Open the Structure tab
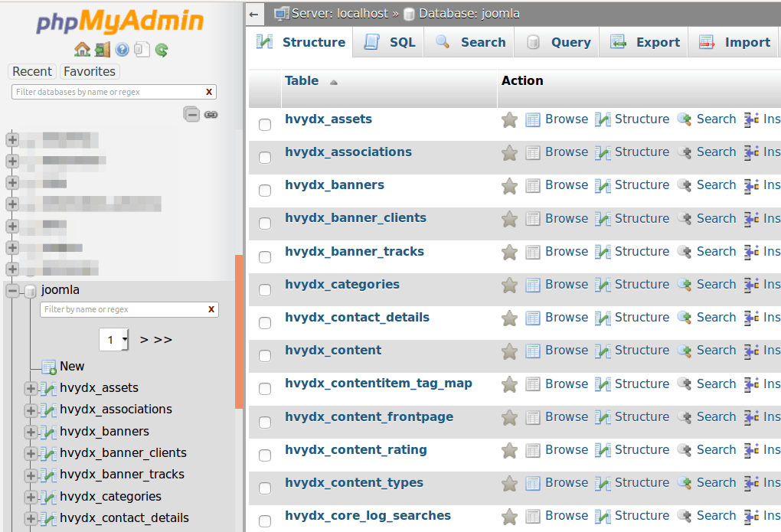The image size is (781, 532). [x=301, y=42]
